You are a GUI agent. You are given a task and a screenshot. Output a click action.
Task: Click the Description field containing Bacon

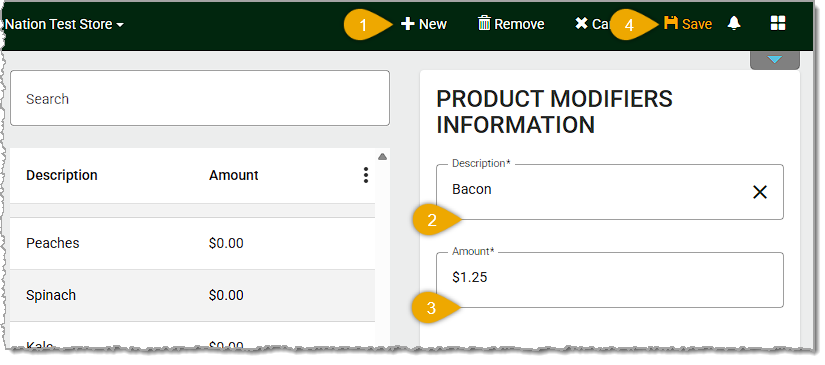(610, 192)
